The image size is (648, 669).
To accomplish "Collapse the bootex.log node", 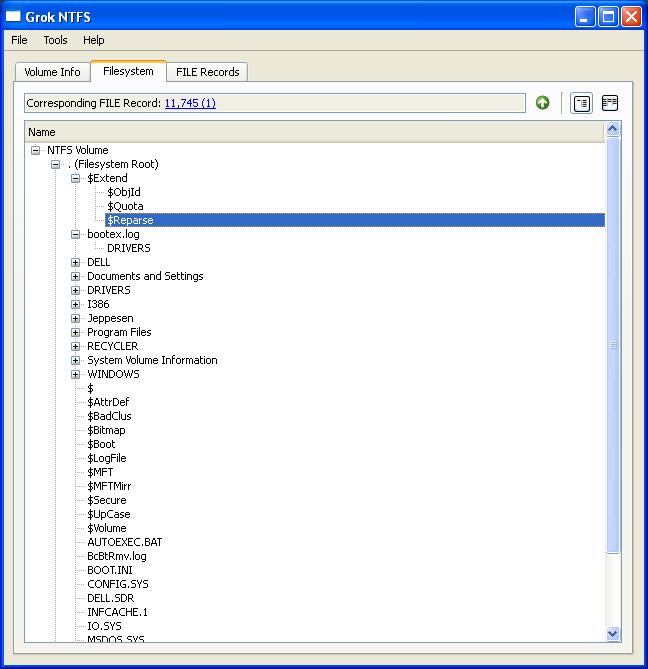I will coord(76,234).
